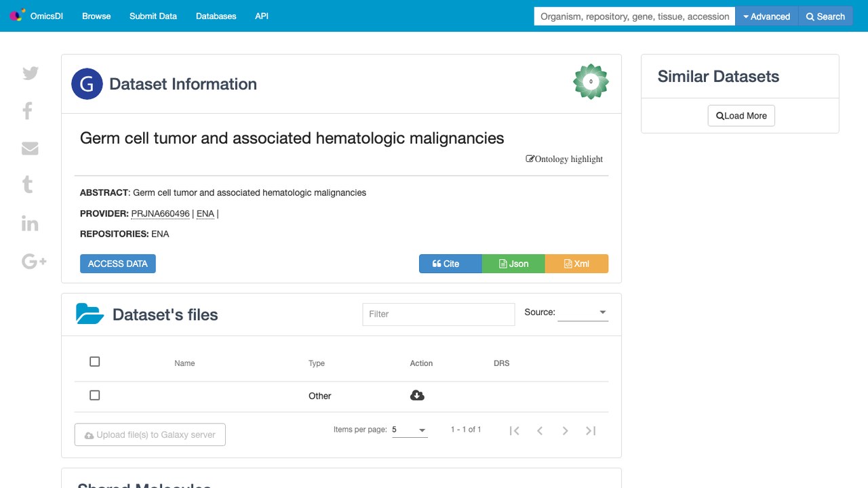
Task: Open the Items per page dropdown
Action: (410, 430)
